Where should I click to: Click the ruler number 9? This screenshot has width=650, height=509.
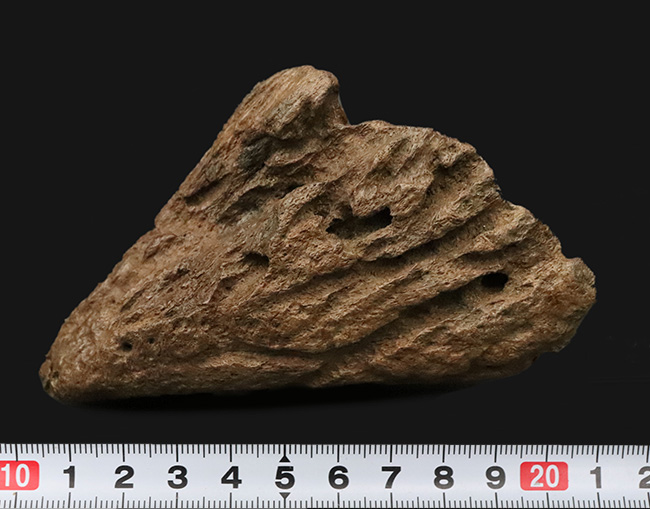click(x=496, y=477)
